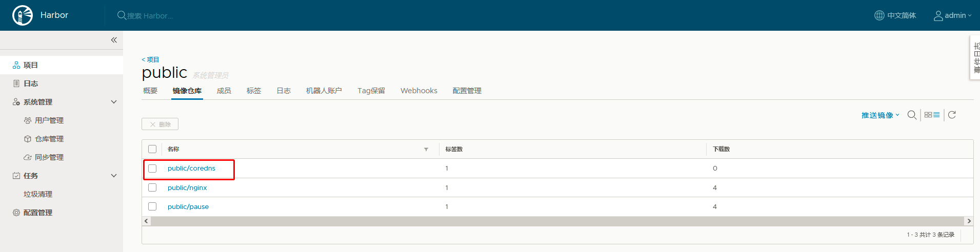Viewport: 980px width, 252px height.
Task: Sort by the 名称 column header
Action: coord(173,149)
